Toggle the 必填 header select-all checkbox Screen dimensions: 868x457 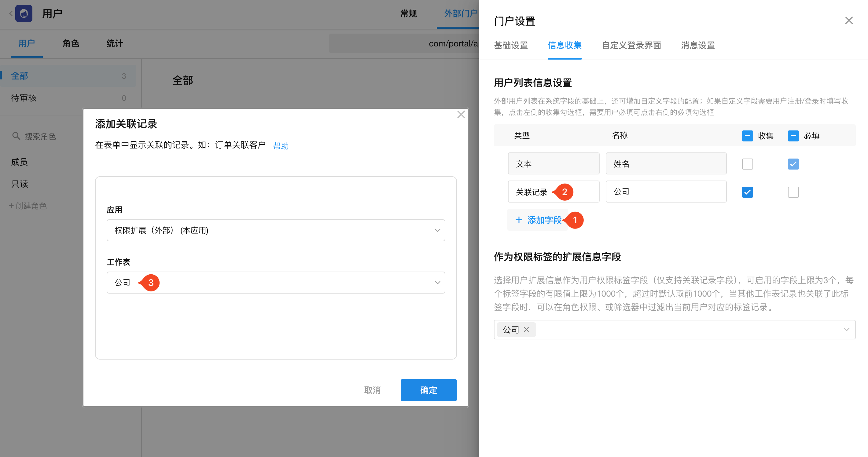click(793, 136)
